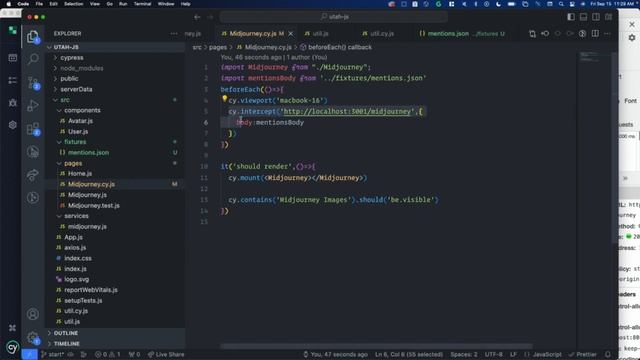The height and width of the screenshot is (360, 640).
Task: Open the Selection menu in menu bar
Action: pyautogui.click(x=73, y=4)
